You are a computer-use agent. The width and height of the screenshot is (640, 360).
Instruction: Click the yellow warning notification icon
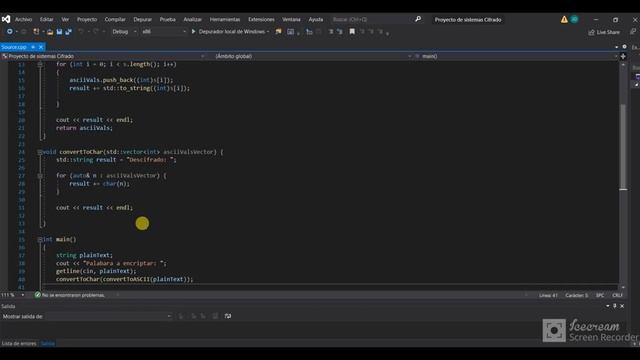point(564,19)
